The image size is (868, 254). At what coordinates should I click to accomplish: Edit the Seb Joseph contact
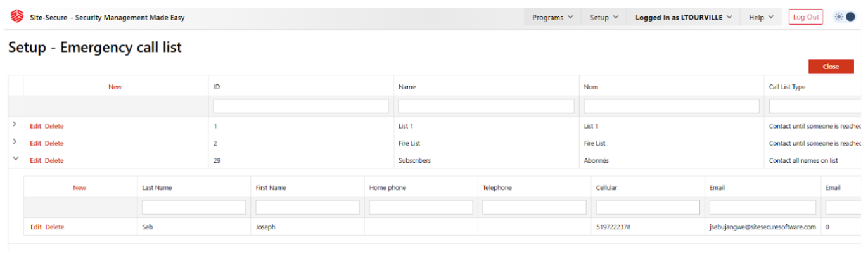[x=36, y=227]
